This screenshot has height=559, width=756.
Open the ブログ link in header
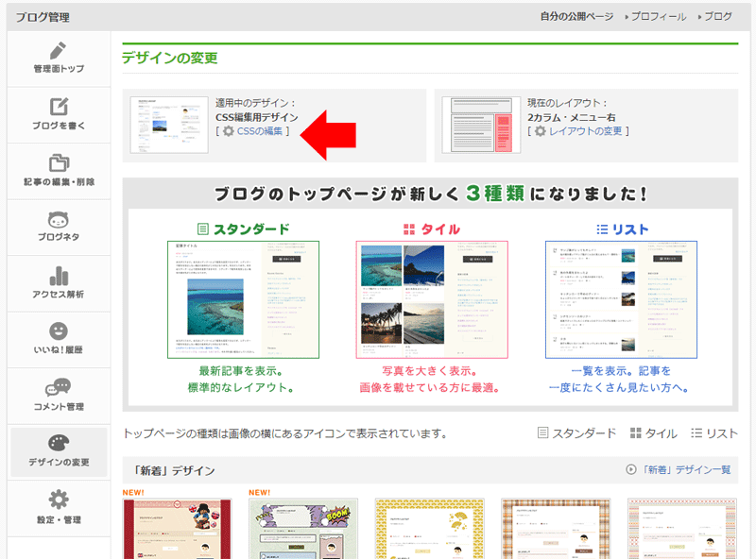[x=717, y=17]
